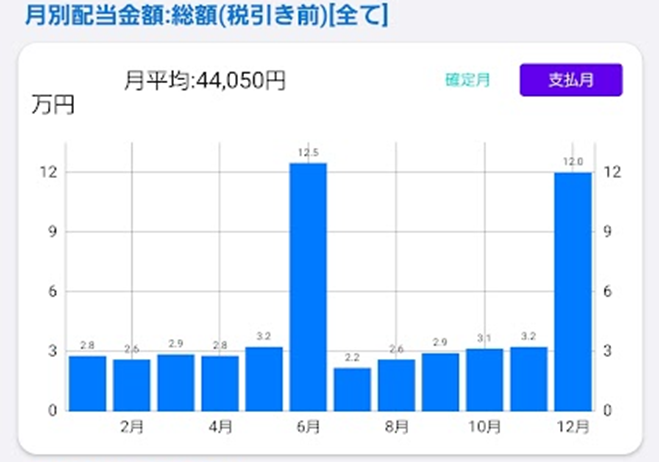Click the 10月 label on the x-axis

click(484, 427)
